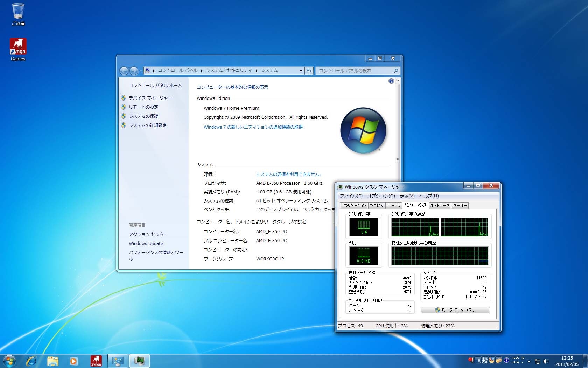The image size is (588, 368).
Task: Click the language bar restore icon
Action: (x=523, y=358)
